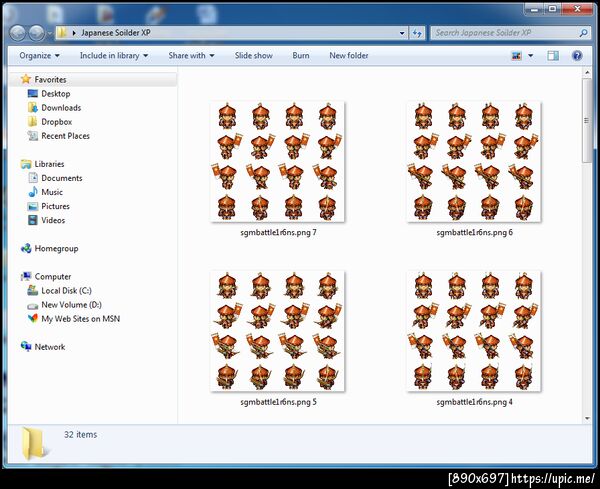
Task: Click the vertical scrollbar thumb in file list
Action: tap(587, 121)
